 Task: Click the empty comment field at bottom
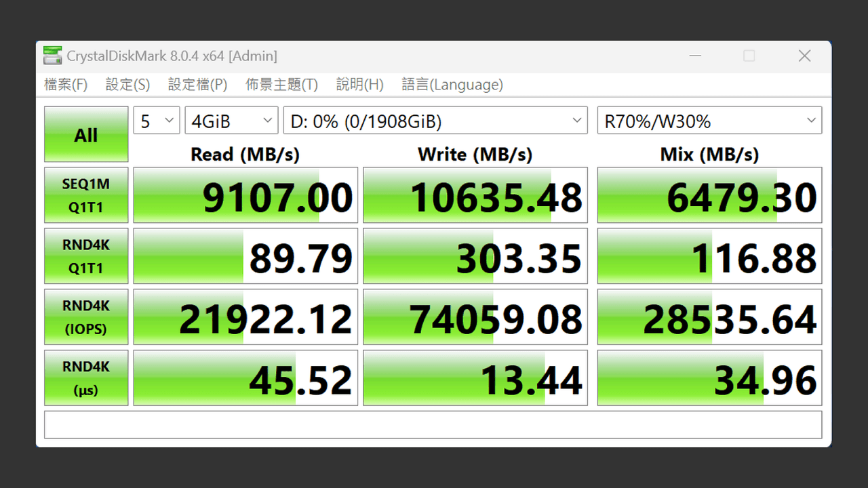point(433,425)
